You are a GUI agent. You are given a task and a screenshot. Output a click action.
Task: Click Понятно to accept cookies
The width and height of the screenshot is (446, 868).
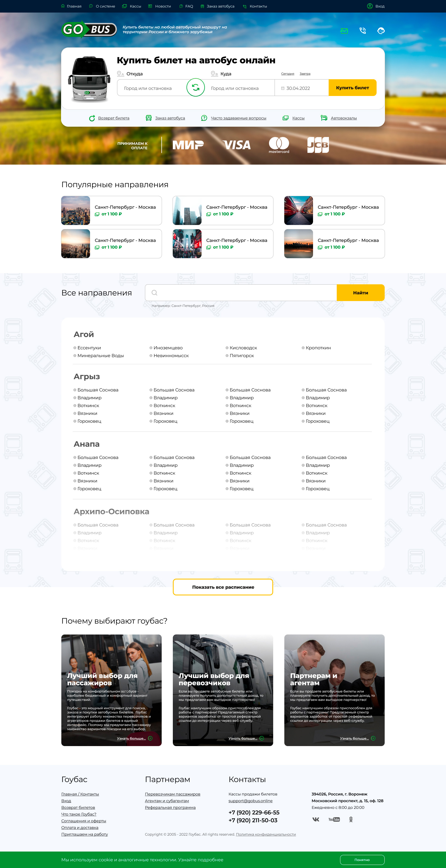[362, 860]
